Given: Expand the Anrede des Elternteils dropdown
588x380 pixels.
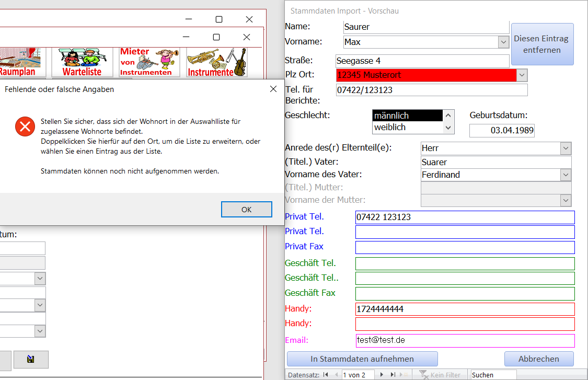Looking at the screenshot, I should click(566, 148).
